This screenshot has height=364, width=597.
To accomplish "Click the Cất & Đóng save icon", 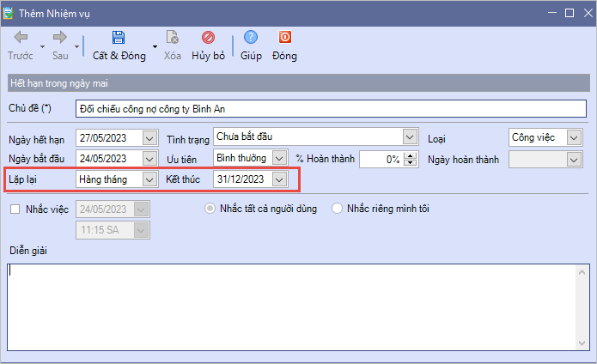I will pyautogui.click(x=119, y=38).
